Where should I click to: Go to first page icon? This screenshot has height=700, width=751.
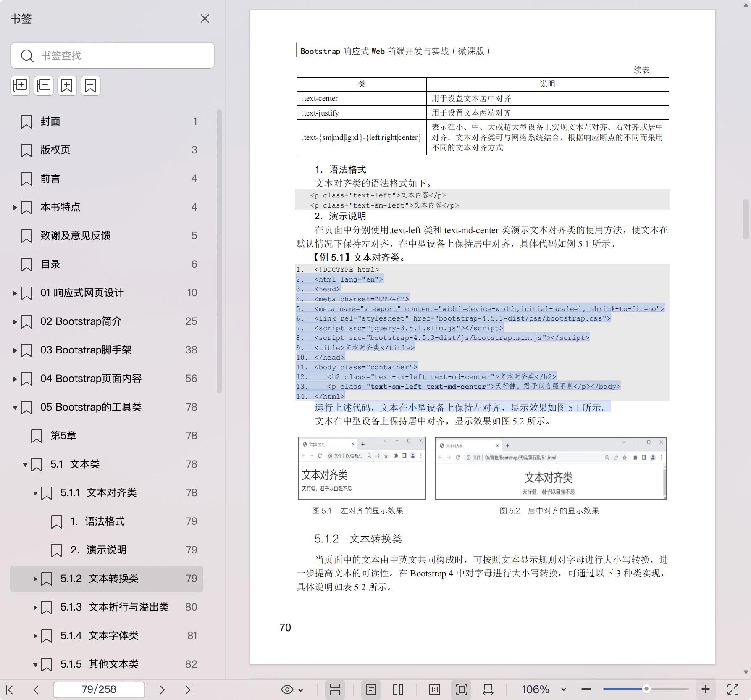[x=10, y=689]
